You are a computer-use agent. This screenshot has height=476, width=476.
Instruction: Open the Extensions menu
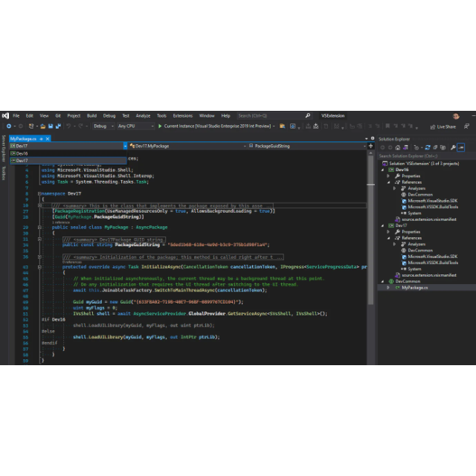183,116
